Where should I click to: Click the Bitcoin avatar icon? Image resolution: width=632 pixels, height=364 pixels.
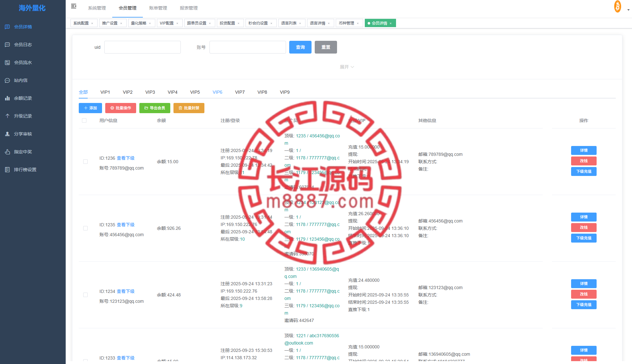pos(618,7)
